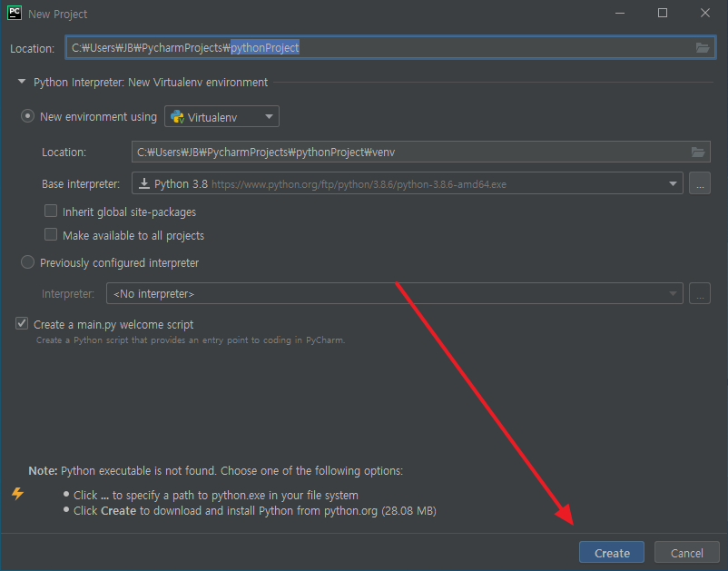This screenshot has width=728, height=571.
Task: Click the 'New Project' window title text
Action: [57, 14]
